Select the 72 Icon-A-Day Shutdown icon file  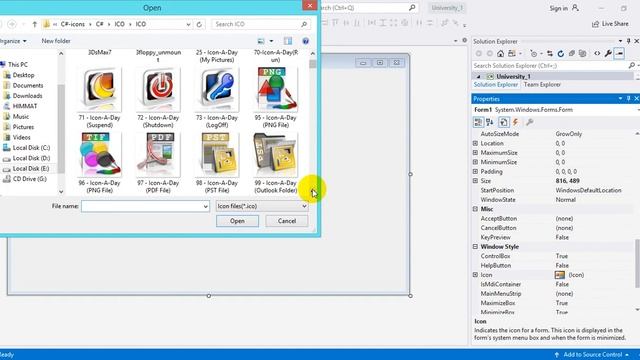[x=158, y=98]
